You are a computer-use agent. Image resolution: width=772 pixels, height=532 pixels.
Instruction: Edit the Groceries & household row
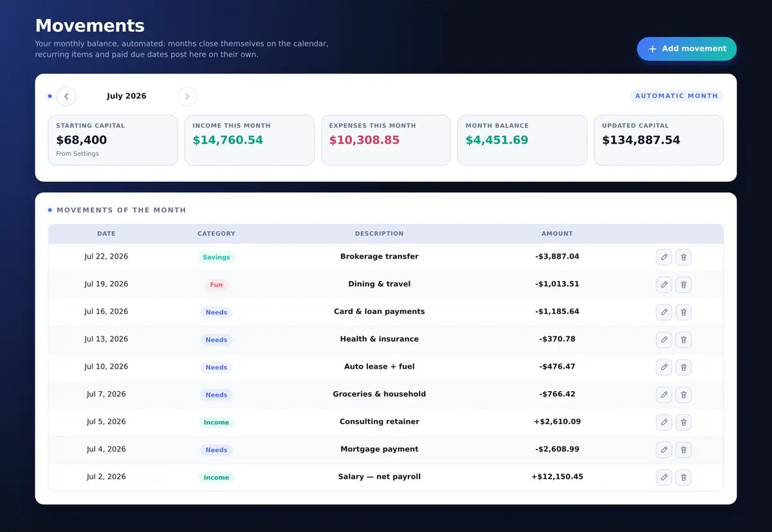664,395
